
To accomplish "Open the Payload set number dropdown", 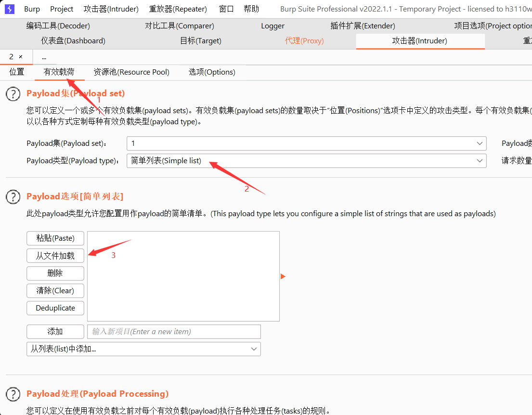I will 307,143.
